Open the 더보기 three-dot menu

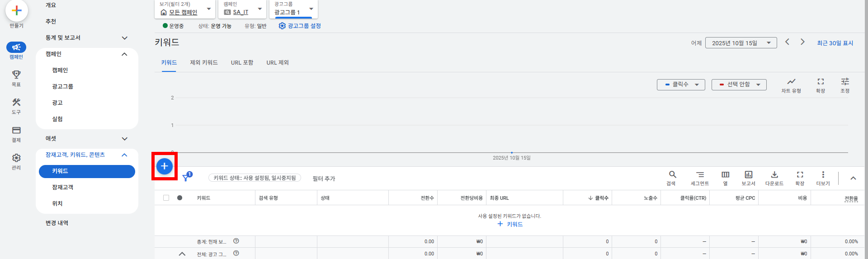click(823, 175)
